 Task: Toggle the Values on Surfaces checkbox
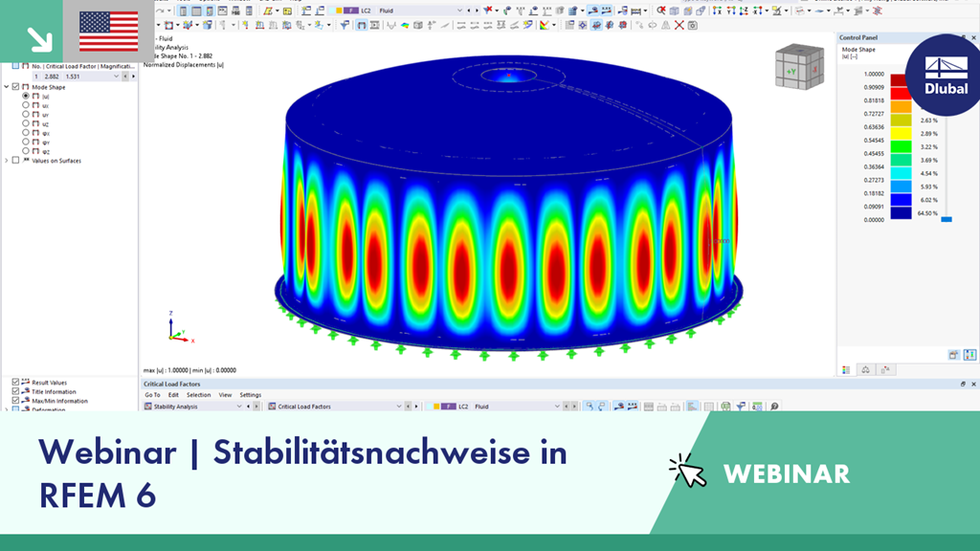(x=16, y=161)
